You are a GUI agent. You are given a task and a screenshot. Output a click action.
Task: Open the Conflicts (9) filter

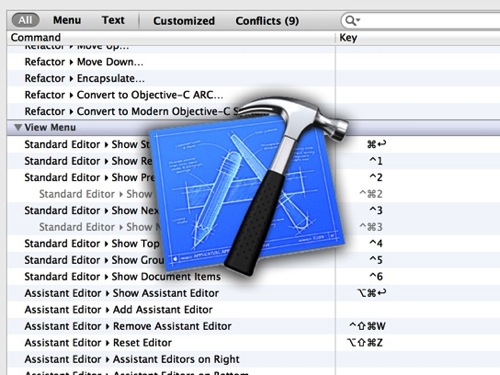pos(267,21)
